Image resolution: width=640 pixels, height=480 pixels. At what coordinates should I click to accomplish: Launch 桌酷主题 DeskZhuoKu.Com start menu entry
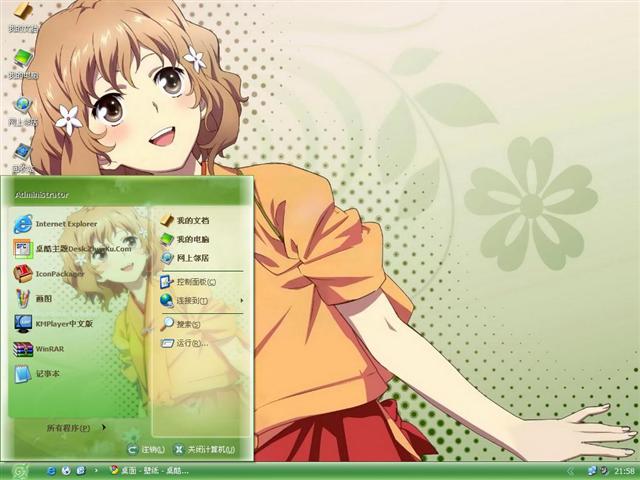(73, 249)
